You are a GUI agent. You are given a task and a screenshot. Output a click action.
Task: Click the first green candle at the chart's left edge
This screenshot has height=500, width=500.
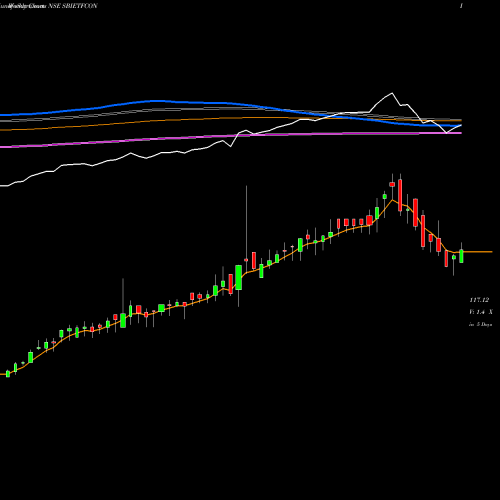8,374
